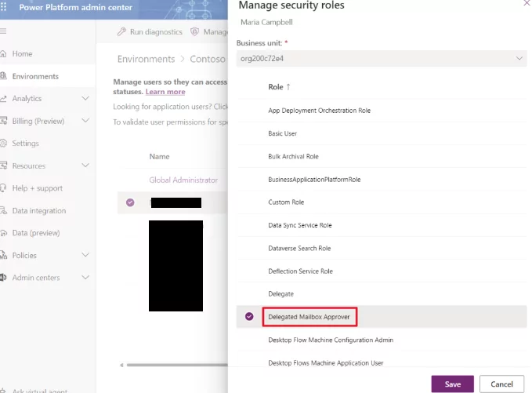Select Desktop Flow Machine Configuration Admin role

pyautogui.click(x=382, y=340)
